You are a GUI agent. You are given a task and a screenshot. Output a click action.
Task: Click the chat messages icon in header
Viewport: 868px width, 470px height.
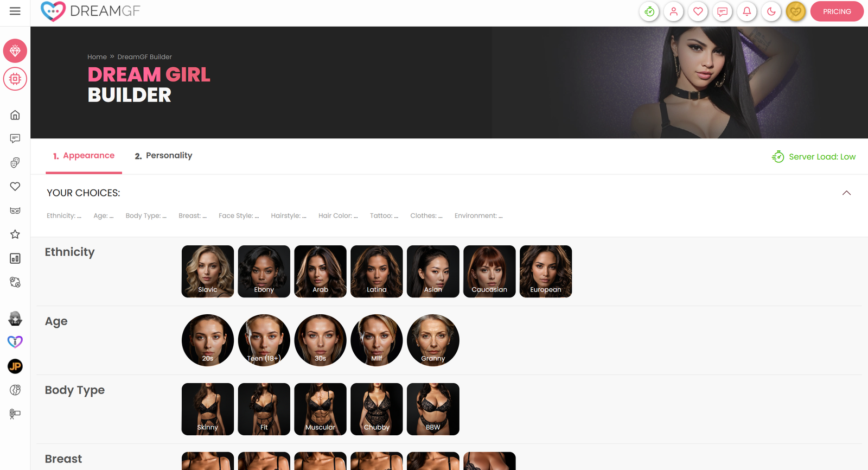[723, 11]
